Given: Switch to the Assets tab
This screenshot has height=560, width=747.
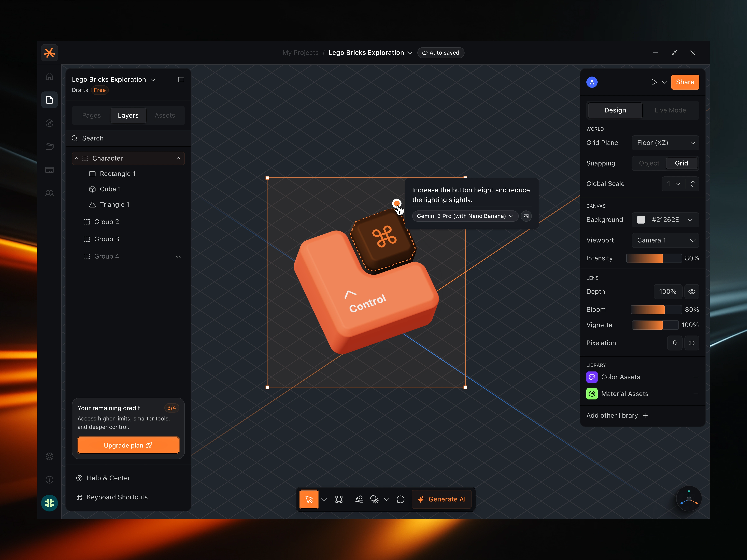Looking at the screenshot, I should coord(165,115).
